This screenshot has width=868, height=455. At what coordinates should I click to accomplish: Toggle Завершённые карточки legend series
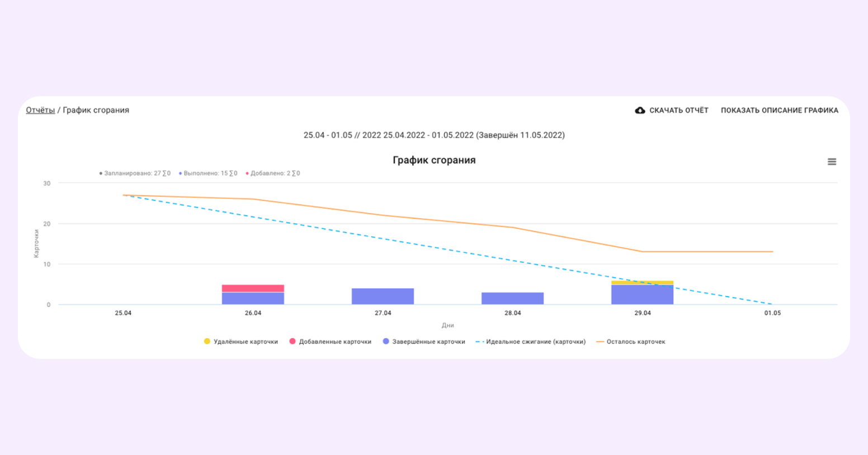(x=423, y=342)
